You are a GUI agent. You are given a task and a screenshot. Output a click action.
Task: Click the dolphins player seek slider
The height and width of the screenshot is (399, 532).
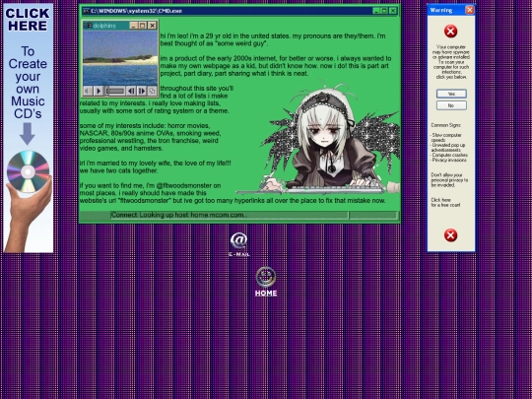point(115,91)
